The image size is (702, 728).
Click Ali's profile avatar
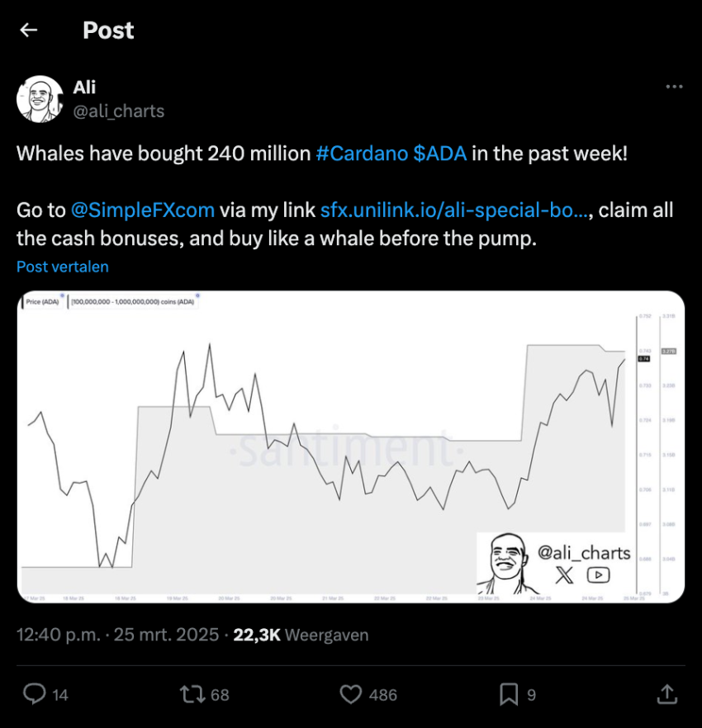[x=40, y=98]
